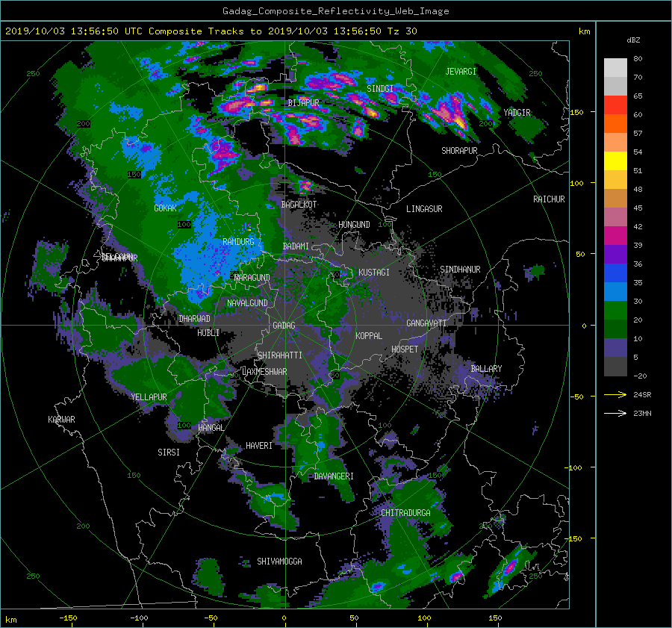
Task: Click the DHARWAD city label
Action: pos(195,319)
